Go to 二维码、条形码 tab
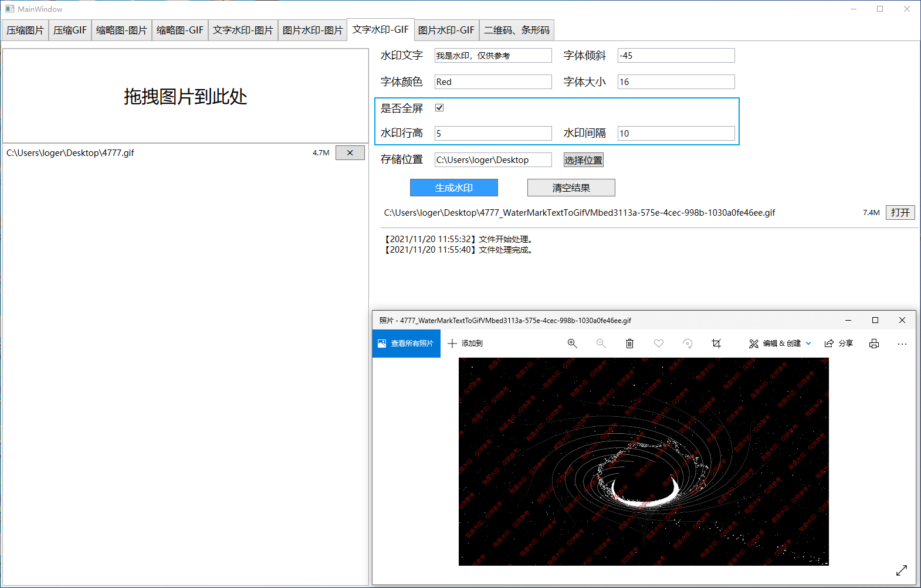The height and width of the screenshot is (588, 921). pyautogui.click(x=517, y=30)
